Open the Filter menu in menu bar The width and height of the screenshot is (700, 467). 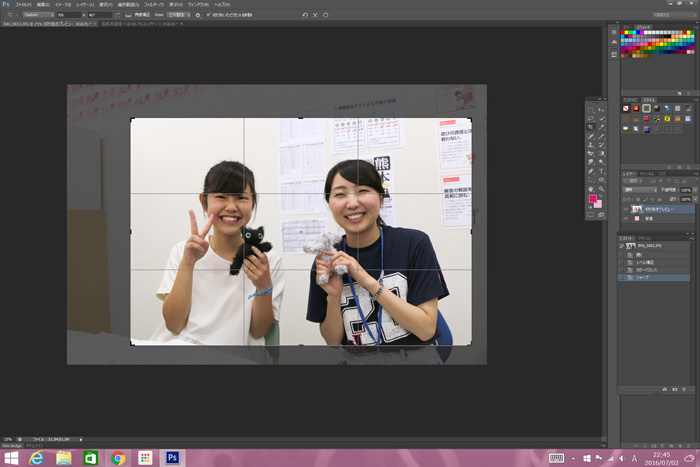[x=153, y=4]
